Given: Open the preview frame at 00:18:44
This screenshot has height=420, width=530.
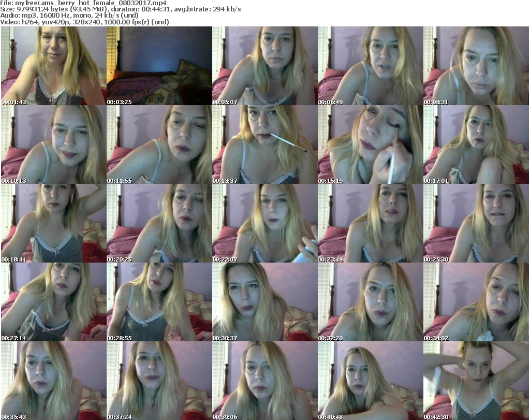Looking at the screenshot, I should [x=54, y=224].
